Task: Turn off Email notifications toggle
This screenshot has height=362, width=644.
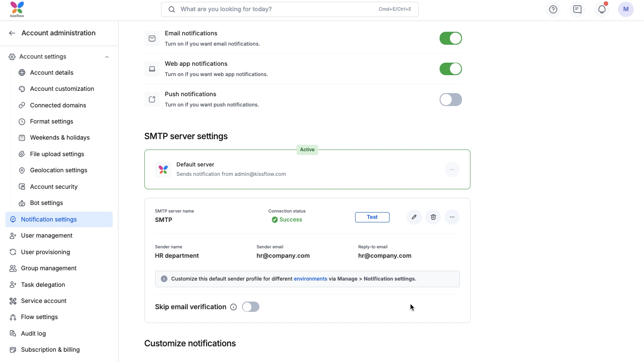Action: coord(450,38)
